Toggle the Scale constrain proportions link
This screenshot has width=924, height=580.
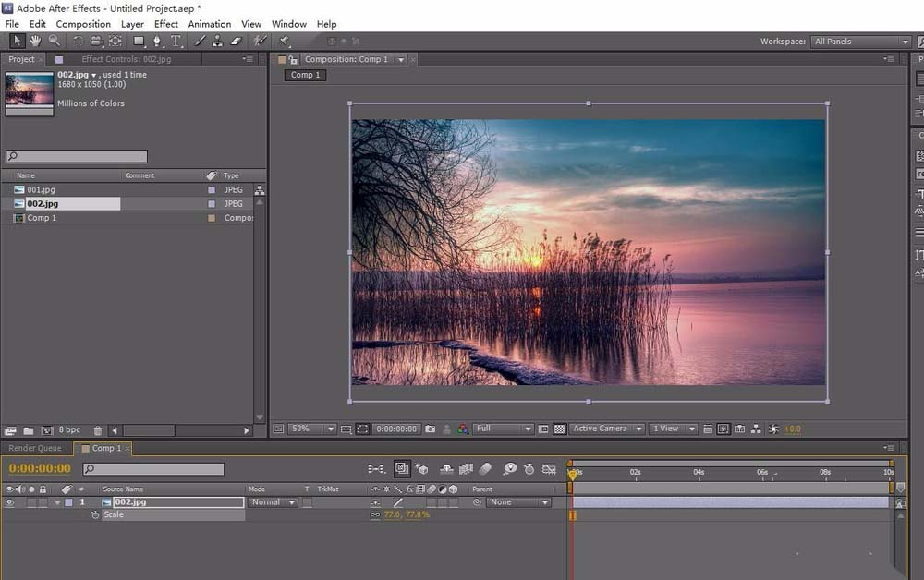375,514
